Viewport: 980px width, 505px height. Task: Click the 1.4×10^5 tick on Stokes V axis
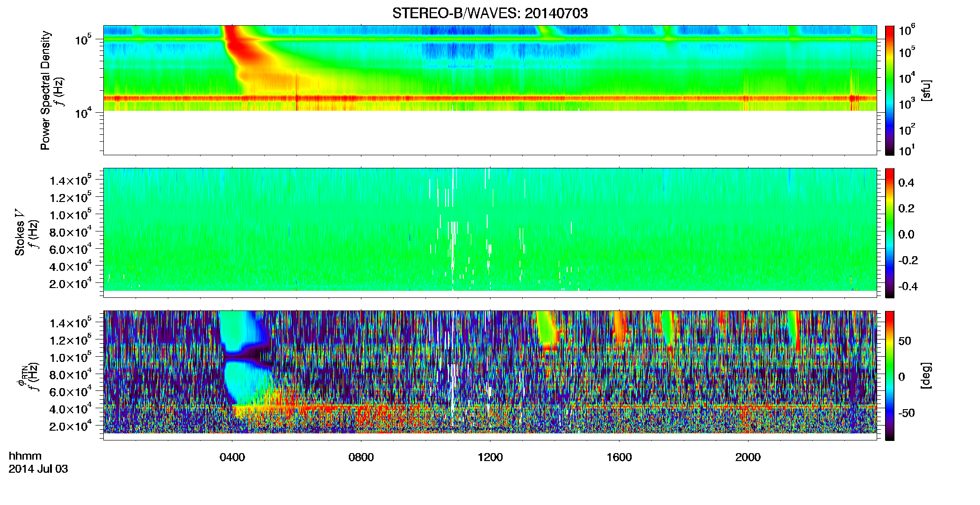(70, 180)
